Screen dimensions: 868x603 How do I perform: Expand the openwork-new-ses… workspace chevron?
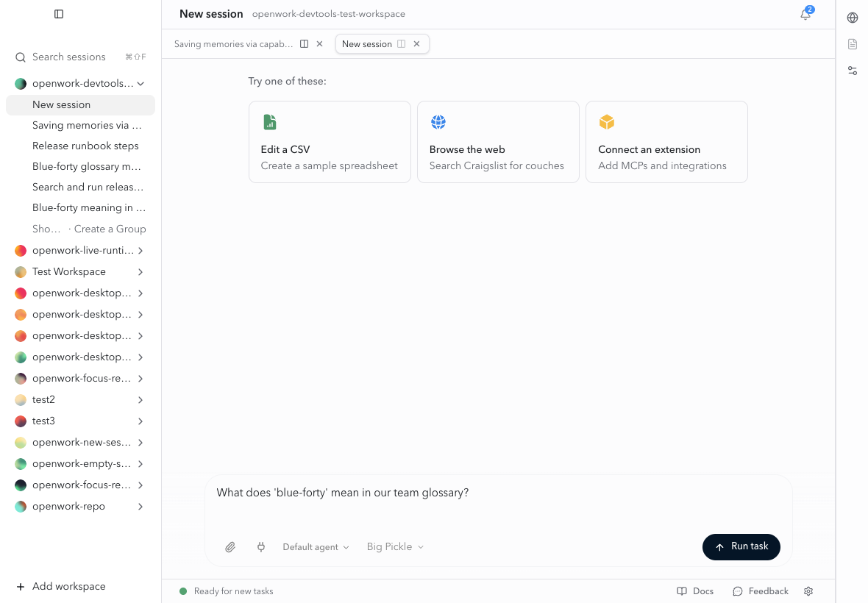pyautogui.click(x=140, y=443)
